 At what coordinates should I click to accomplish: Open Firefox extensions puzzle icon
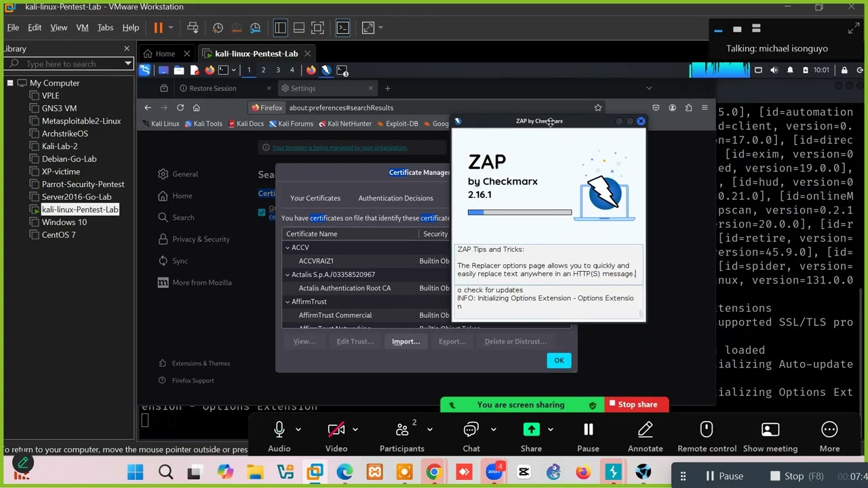[x=688, y=108]
